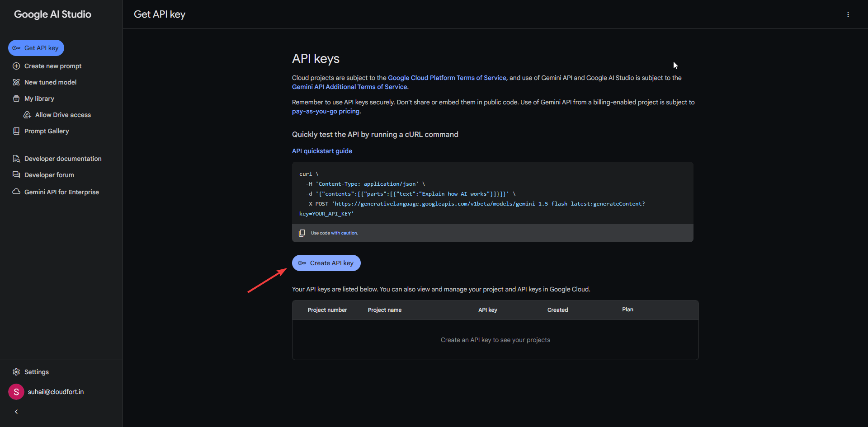Copy the cURL snippet using the copy icon

point(302,233)
